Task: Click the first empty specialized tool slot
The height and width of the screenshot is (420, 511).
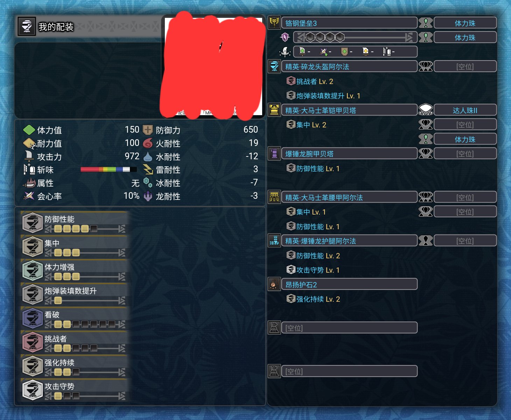Action: click(x=349, y=328)
